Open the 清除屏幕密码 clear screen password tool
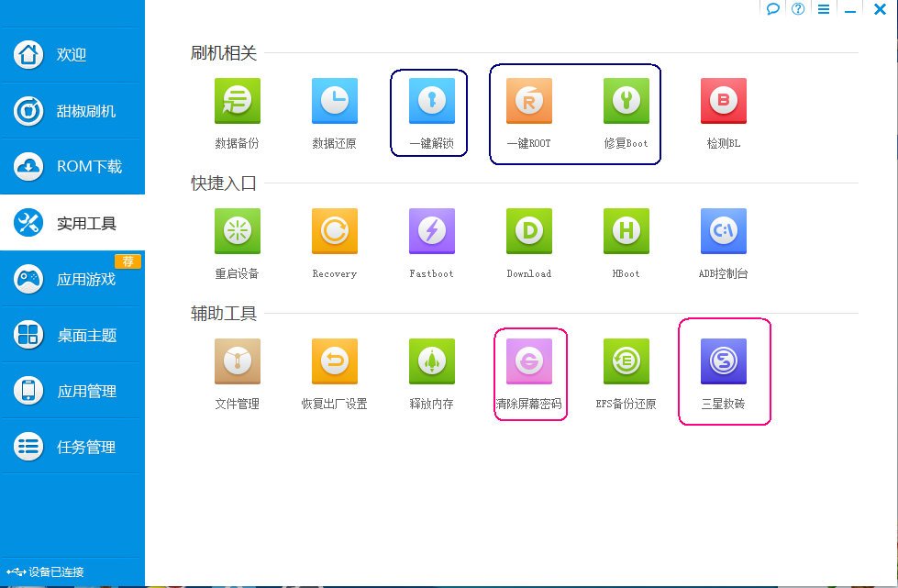The image size is (898, 588). (x=529, y=361)
